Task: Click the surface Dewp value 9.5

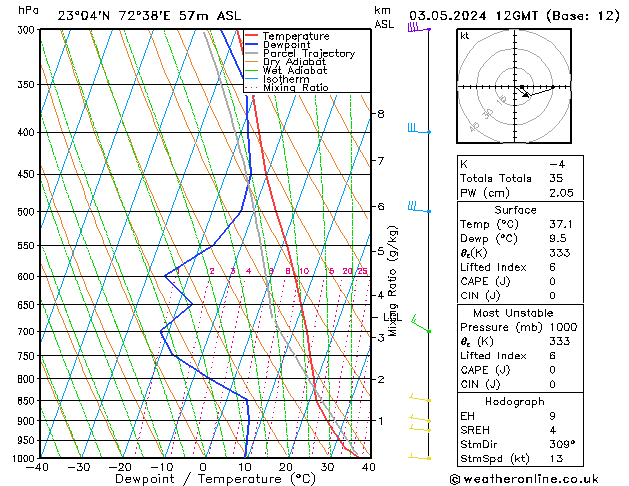Action: click(558, 239)
